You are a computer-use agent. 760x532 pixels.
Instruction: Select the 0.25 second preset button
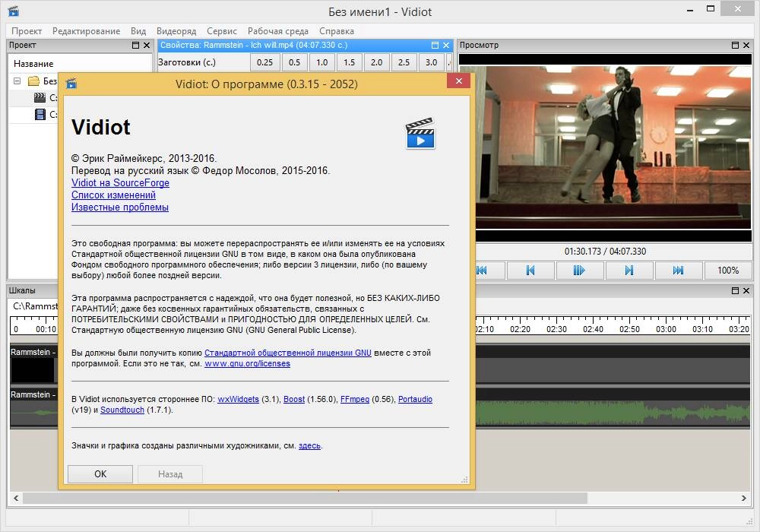pyautogui.click(x=264, y=62)
